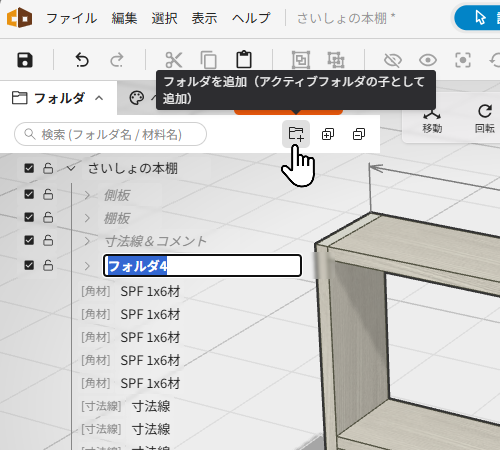Screen dimensions: 500x450
Task: Toggle lock on 側板 folder
Action: click(x=48, y=194)
